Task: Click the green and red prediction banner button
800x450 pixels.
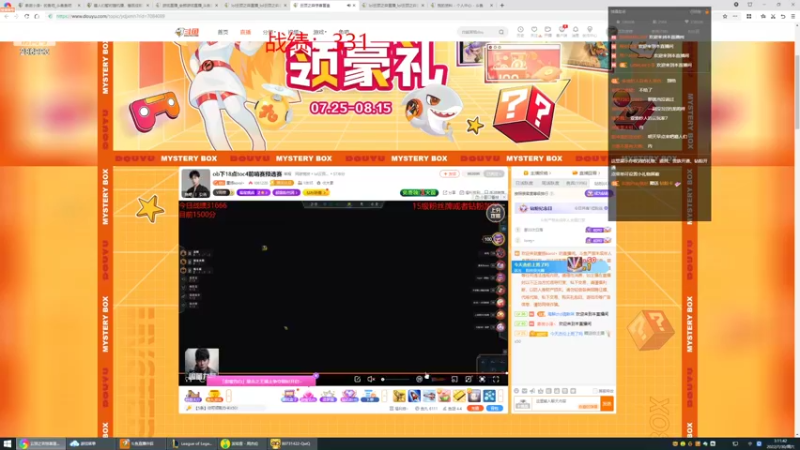Action: point(419,192)
